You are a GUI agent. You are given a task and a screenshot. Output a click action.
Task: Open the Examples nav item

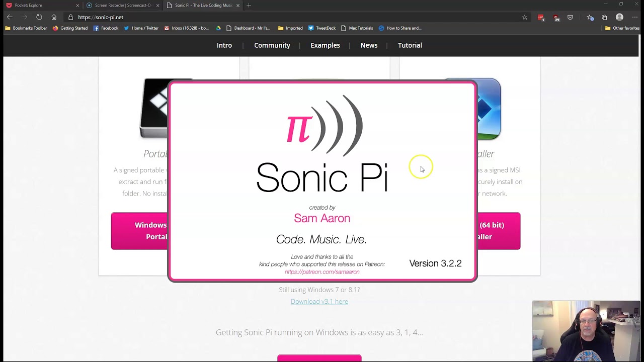point(325,45)
